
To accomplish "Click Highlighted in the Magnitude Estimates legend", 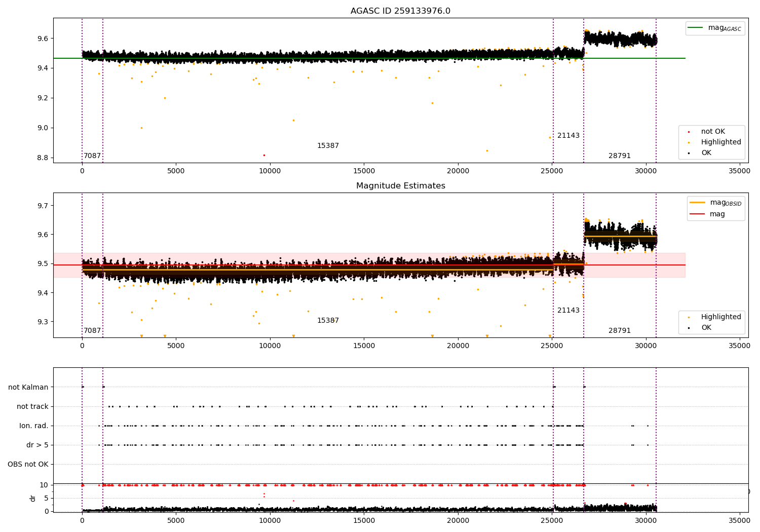I will [x=721, y=317].
